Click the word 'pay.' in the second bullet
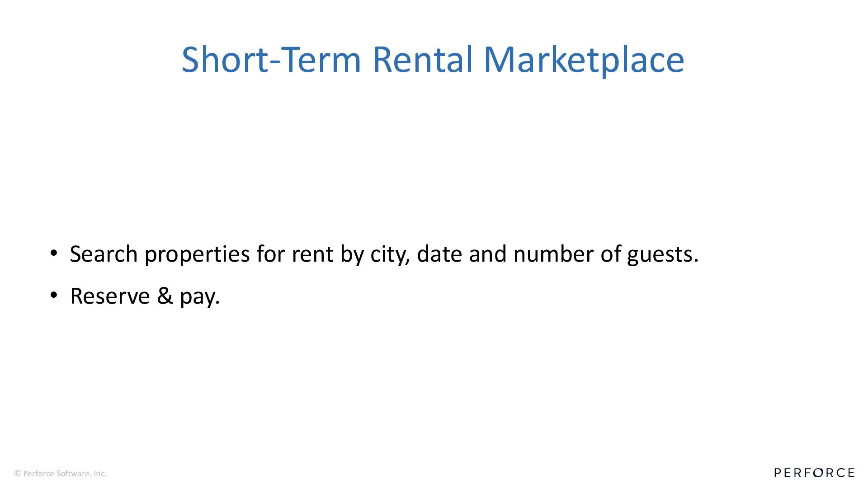 tap(200, 297)
